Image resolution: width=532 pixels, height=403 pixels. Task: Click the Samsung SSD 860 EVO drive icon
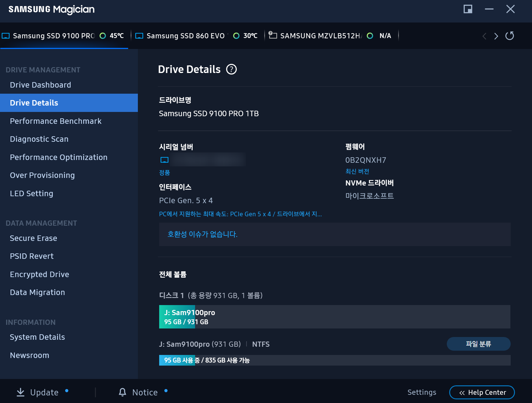click(x=139, y=36)
